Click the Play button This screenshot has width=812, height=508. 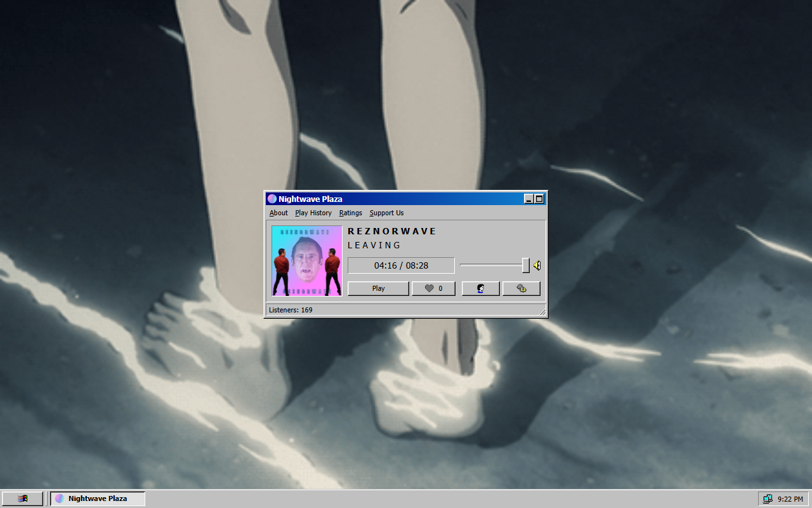point(379,288)
